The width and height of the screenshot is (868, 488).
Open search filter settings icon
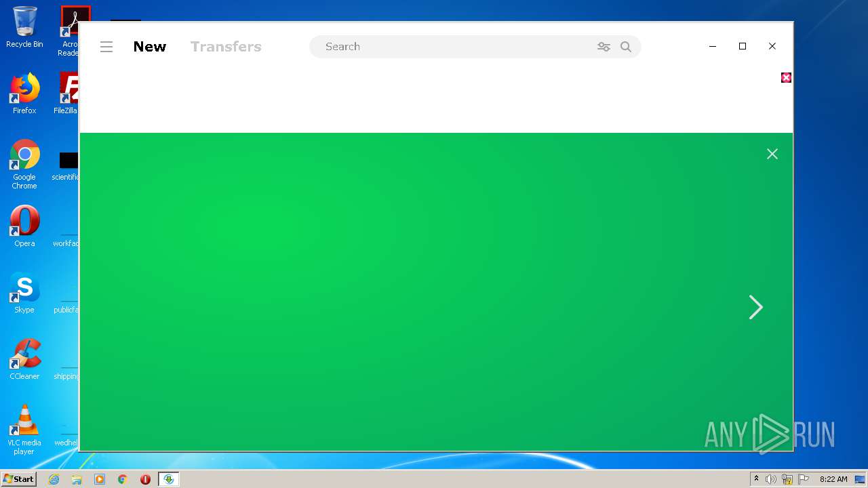604,47
